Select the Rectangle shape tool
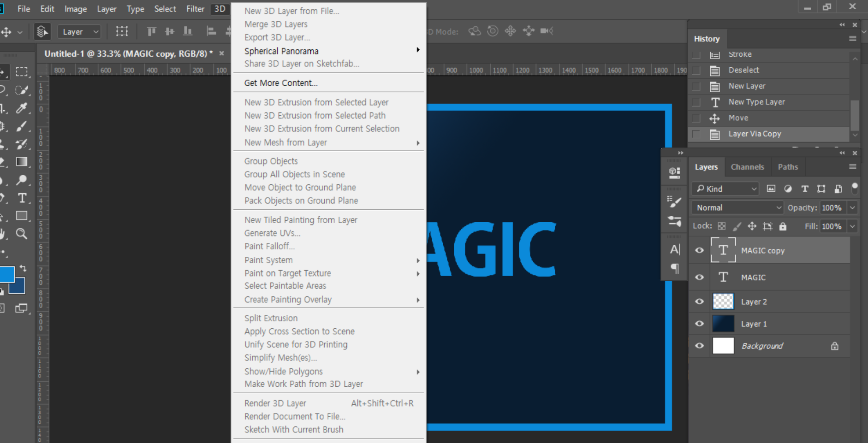Image resolution: width=868 pixels, height=443 pixels. [x=22, y=216]
